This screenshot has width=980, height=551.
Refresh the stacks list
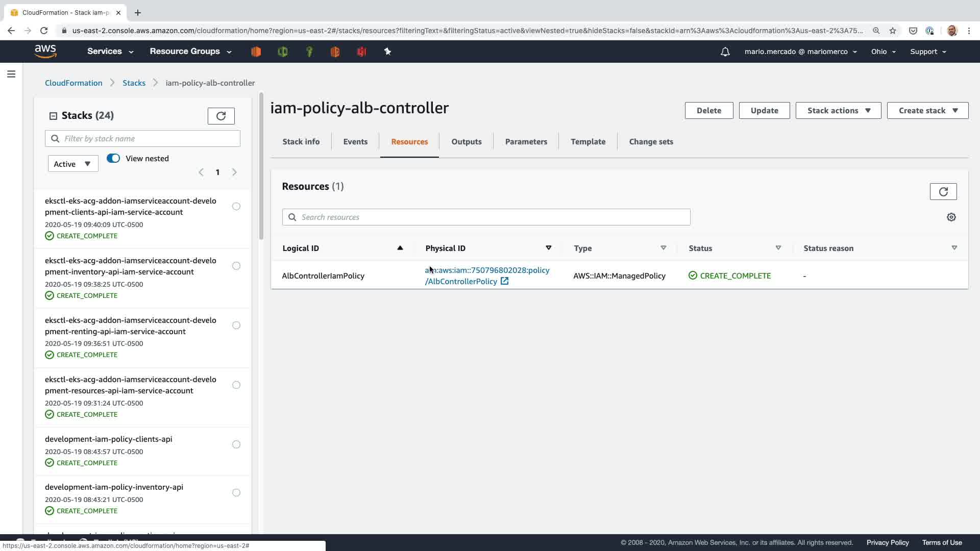[221, 116]
